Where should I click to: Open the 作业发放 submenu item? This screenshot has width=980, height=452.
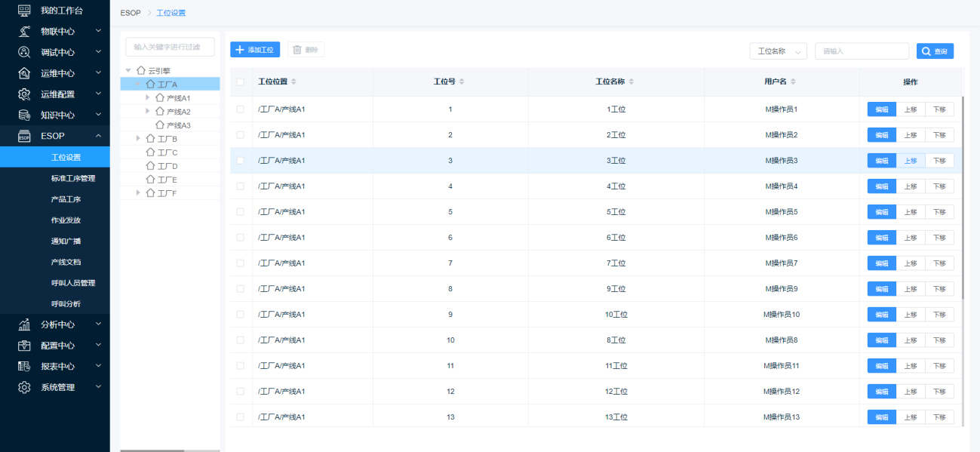[x=55, y=220]
